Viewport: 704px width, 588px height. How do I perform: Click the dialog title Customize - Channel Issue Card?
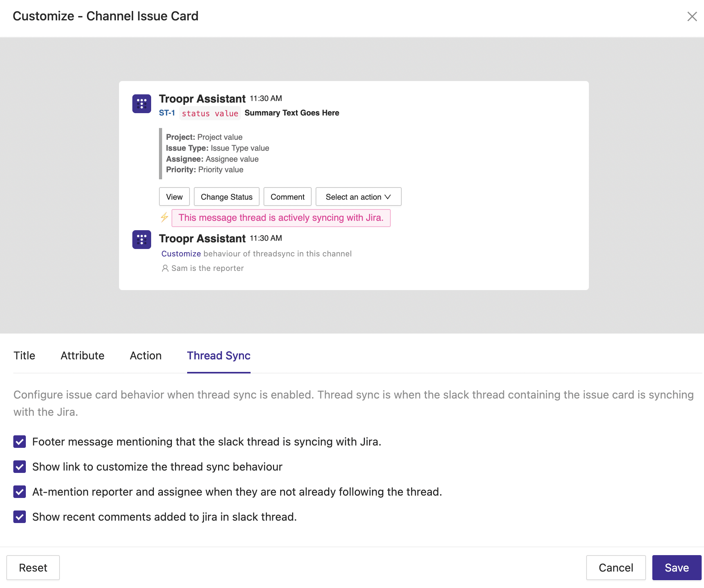click(x=106, y=16)
